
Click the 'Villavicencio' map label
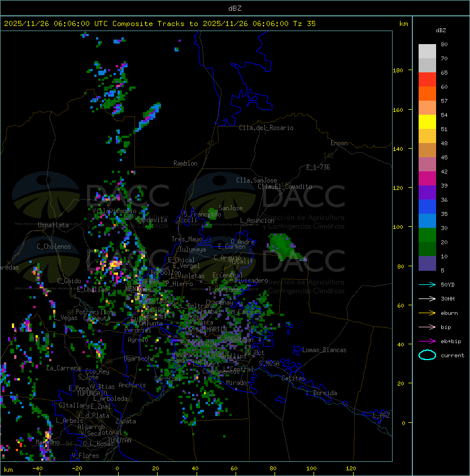pos(114,211)
